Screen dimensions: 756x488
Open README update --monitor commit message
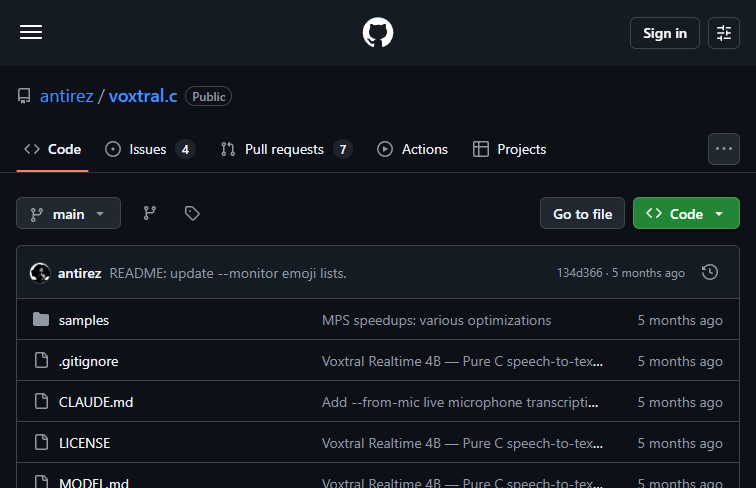(x=228, y=273)
